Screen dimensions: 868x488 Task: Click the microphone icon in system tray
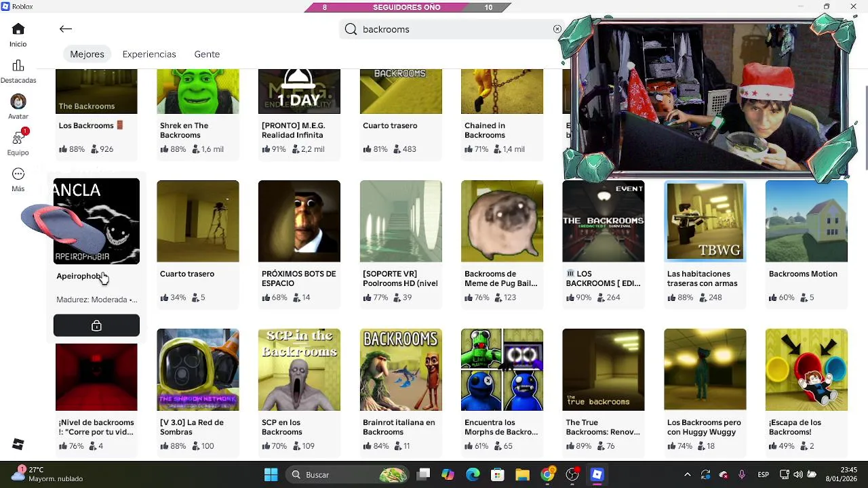742,474
